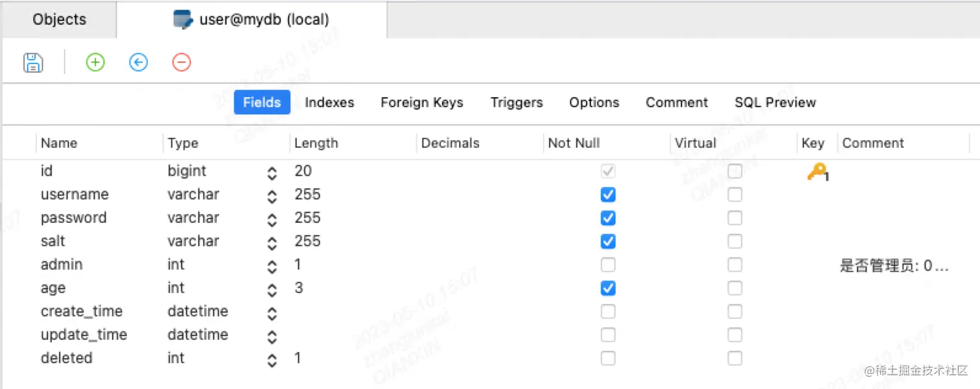Click the primary key icon on id row

(x=815, y=171)
